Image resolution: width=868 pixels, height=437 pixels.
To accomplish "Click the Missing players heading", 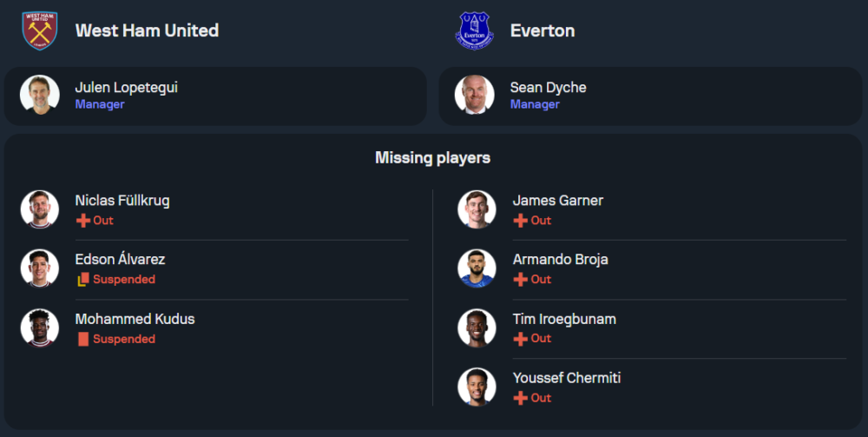I will [x=432, y=157].
